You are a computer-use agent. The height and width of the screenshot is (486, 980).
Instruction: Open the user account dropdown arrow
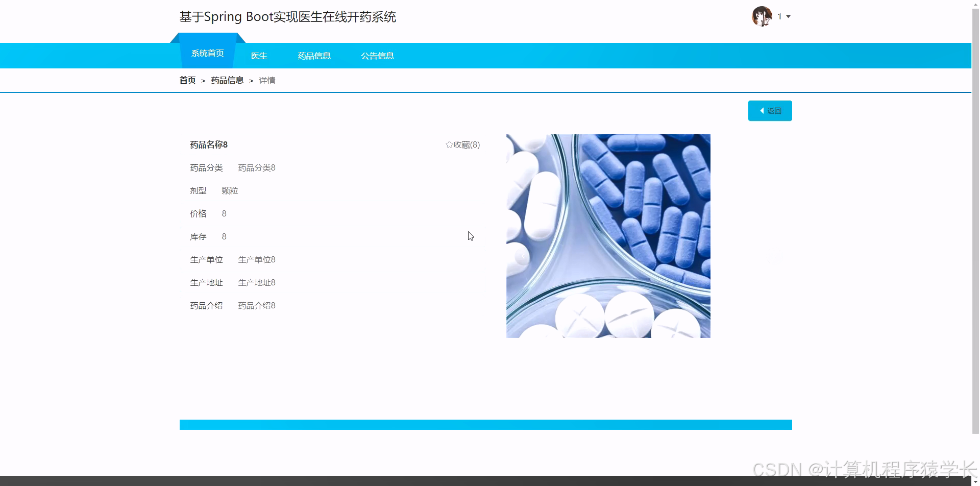(x=788, y=17)
